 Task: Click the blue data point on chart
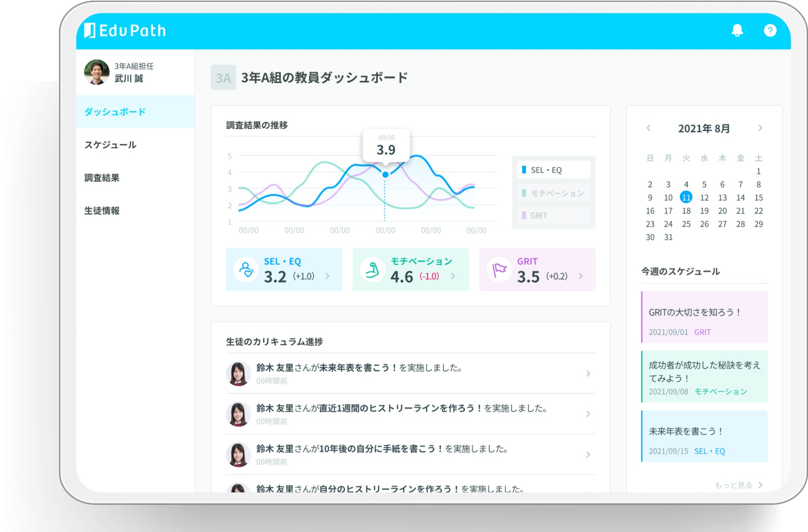pyautogui.click(x=385, y=175)
